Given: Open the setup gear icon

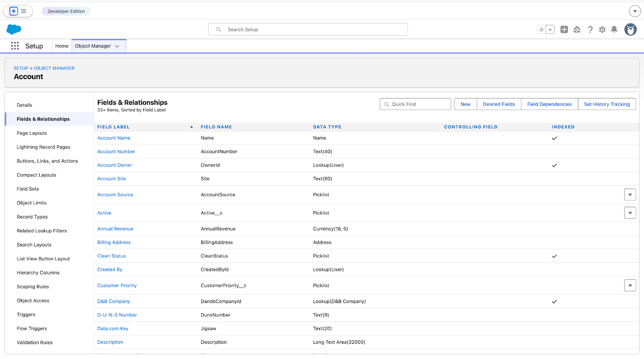Looking at the screenshot, I should click(602, 29).
